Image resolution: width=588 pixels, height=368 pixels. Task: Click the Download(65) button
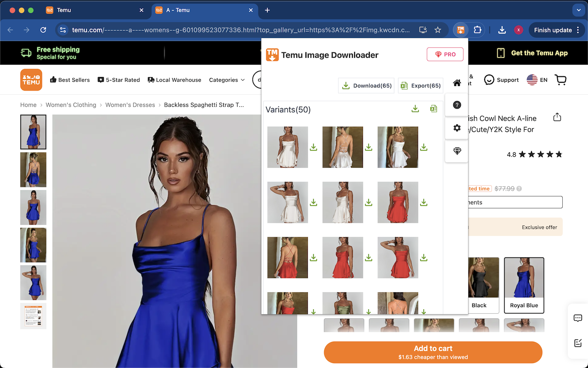tap(366, 86)
